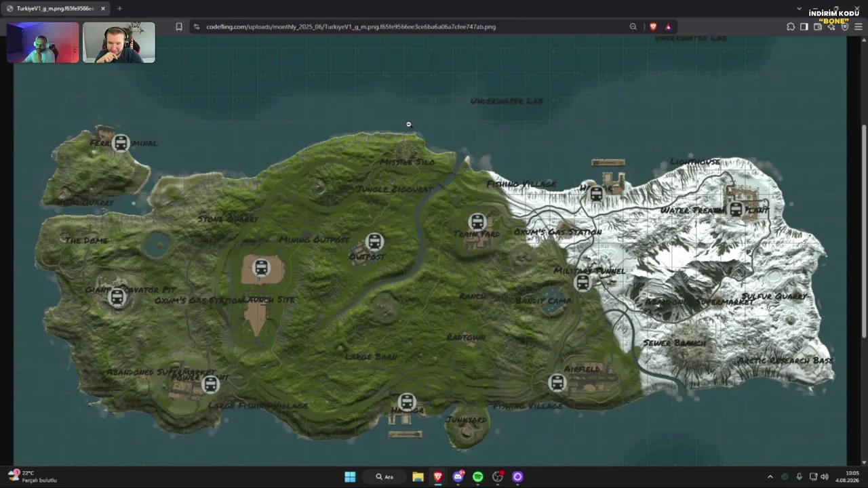Click the Ferry Terminal train station icon
This screenshot has height=488, width=868.
(x=121, y=143)
